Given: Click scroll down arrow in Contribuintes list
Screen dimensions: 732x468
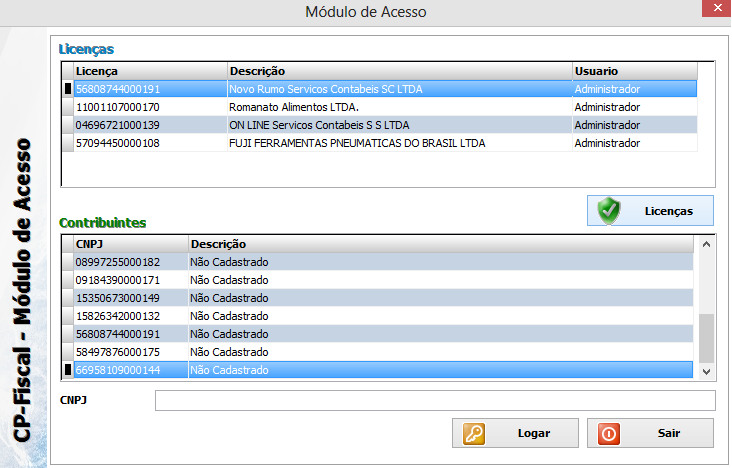Looking at the screenshot, I should point(706,372).
